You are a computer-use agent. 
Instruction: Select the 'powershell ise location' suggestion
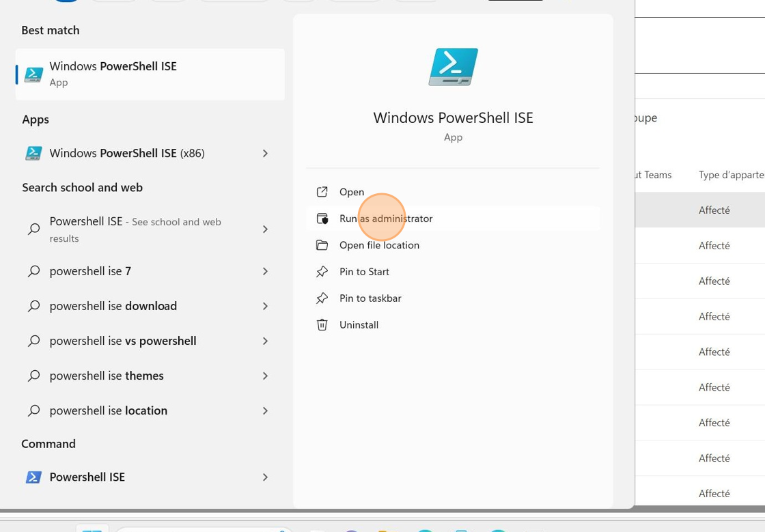click(150, 410)
